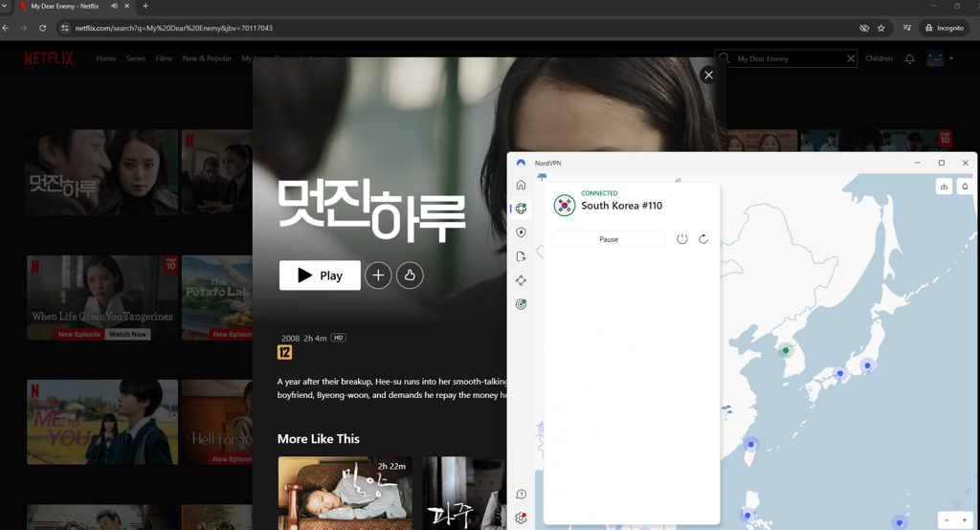Open a new browser tab
Image resolution: width=980 pixels, height=530 pixels.
[x=145, y=7]
